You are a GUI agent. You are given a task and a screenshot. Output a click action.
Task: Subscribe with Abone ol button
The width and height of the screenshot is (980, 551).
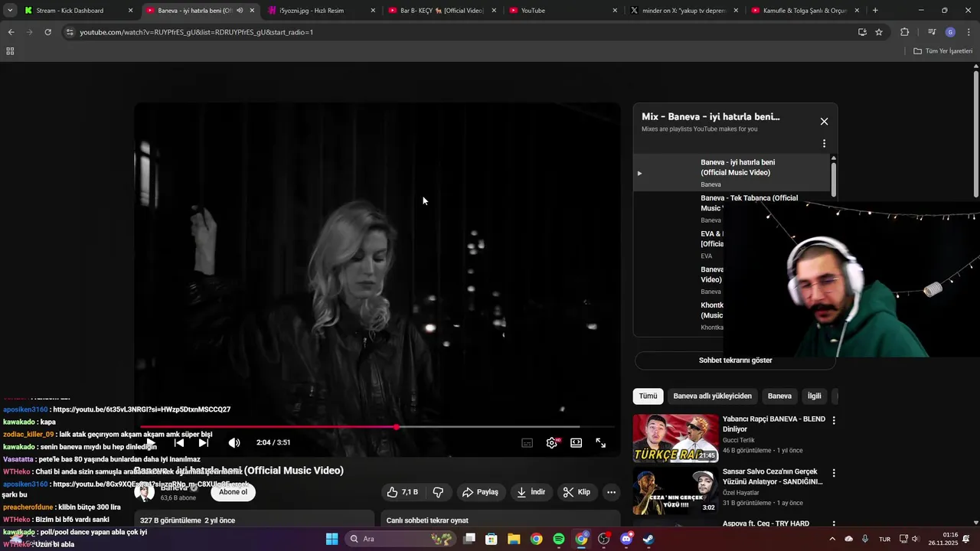pos(234,492)
